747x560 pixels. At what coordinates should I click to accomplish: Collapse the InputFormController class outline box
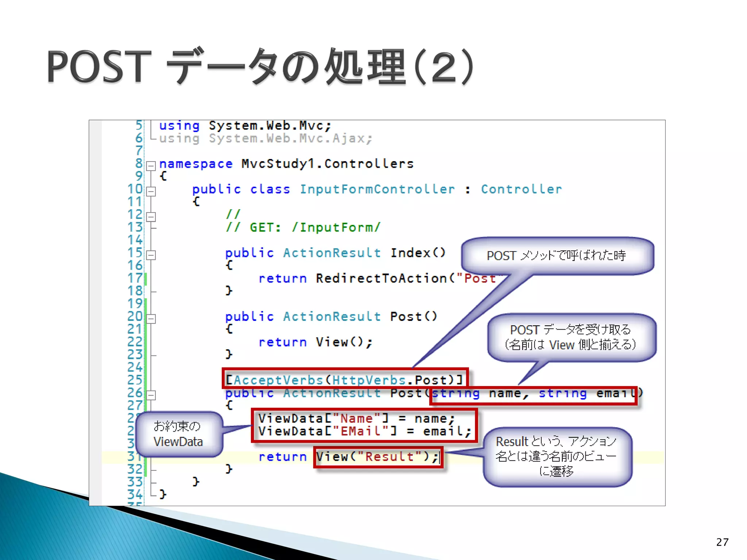tap(151, 191)
